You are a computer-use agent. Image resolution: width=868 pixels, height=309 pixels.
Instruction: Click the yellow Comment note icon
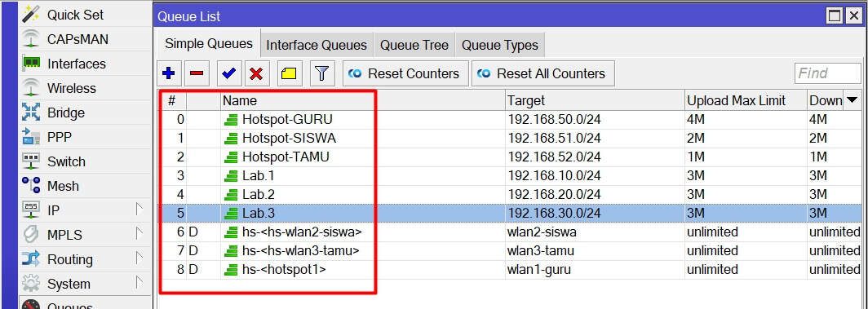pos(289,73)
